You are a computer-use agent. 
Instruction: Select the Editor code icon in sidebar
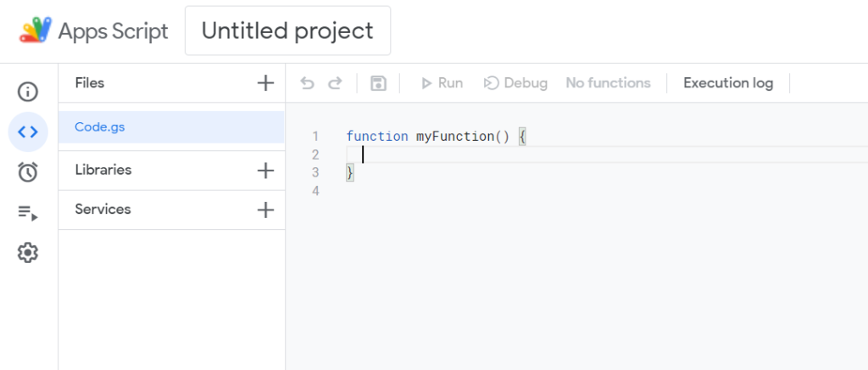[x=28, y=132]
